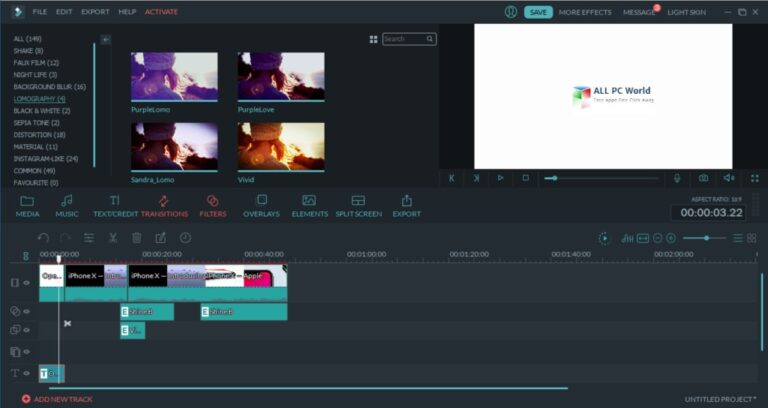The image size is (768, 408).
Task: Adjust the timeline zoom slider
Action: click(704, 238)
